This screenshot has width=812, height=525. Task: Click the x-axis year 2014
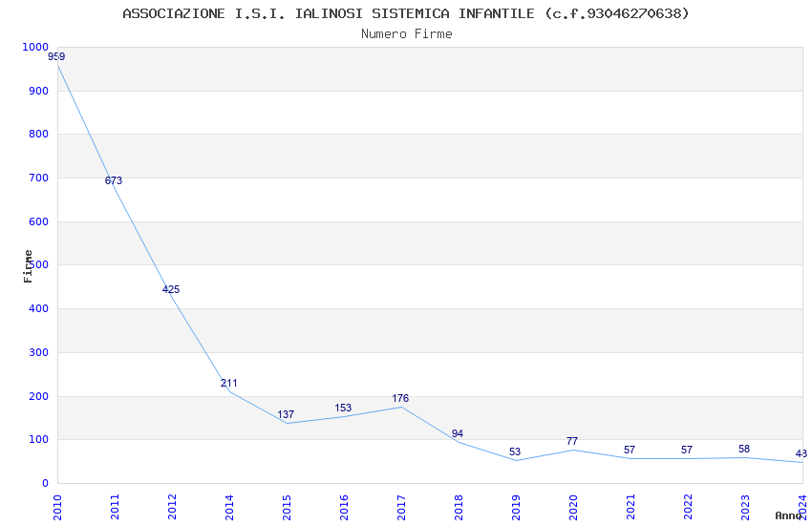[229, 507]
